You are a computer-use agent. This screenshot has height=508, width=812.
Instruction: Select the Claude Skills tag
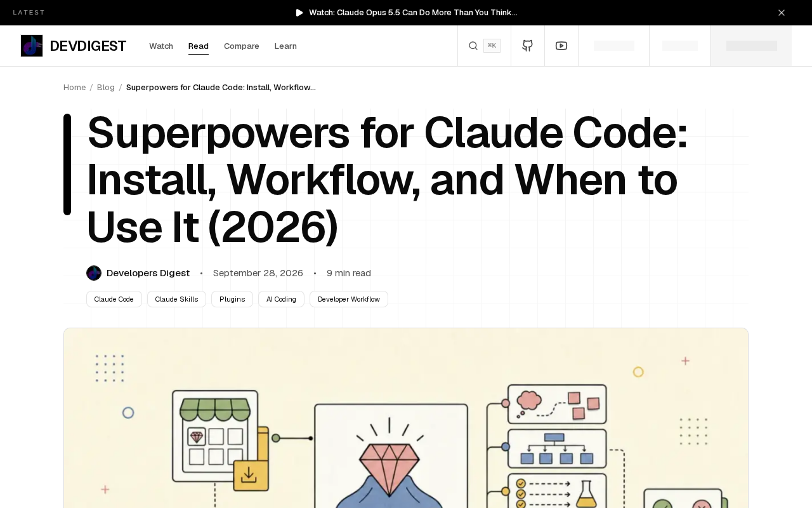click(176, 299)
